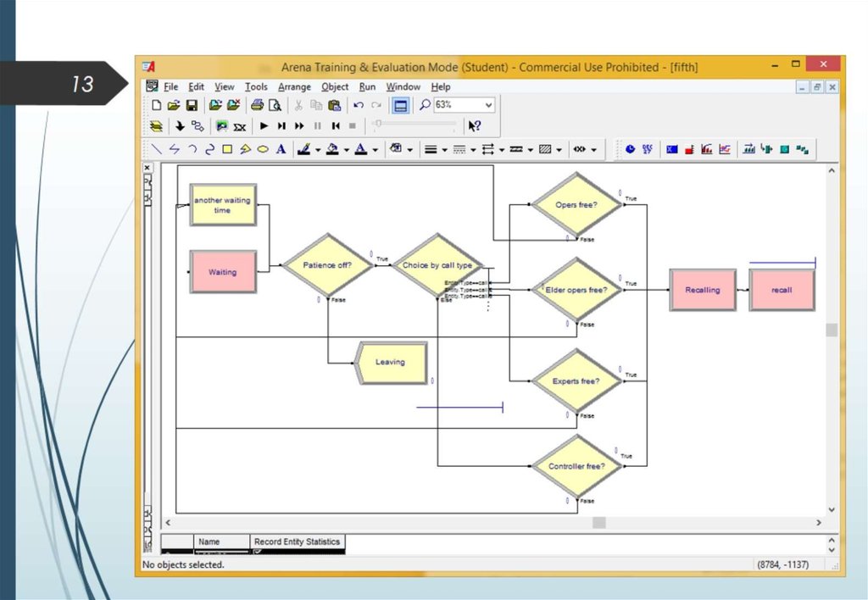868x600 pixels.
Task: Toggle the Layers button in toolbar
Action: [x=156, y=126]
